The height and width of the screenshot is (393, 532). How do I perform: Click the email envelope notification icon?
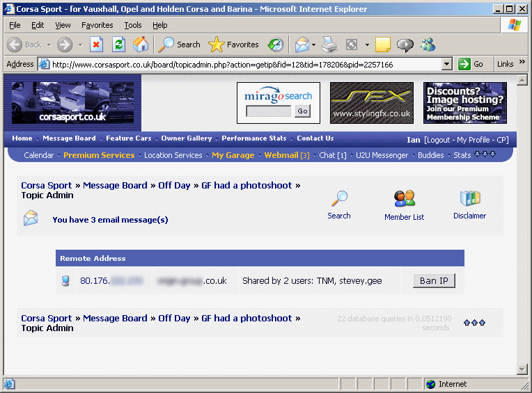click(31, 218)
